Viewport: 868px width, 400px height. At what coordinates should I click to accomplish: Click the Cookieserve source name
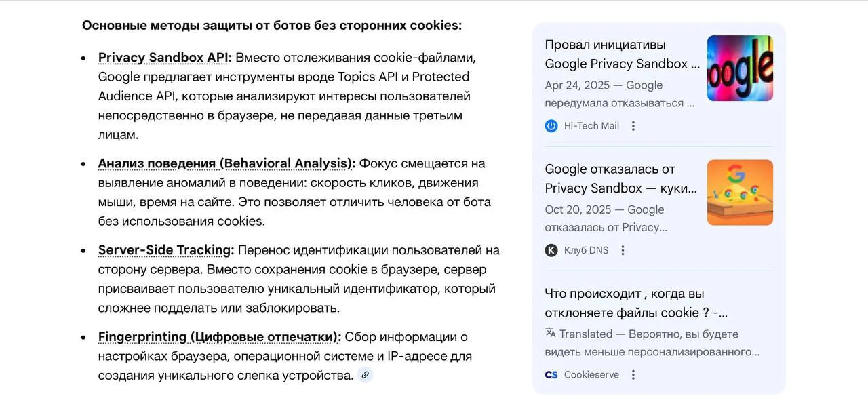[591, 375]
